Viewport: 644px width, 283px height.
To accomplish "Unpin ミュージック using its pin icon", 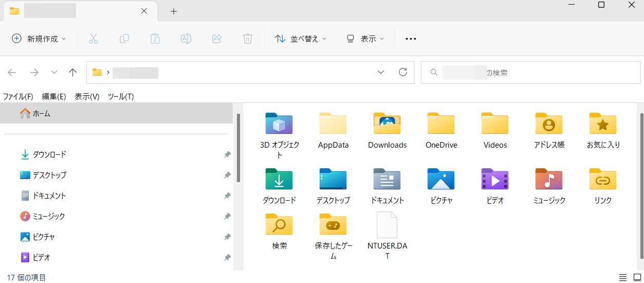I will tap(227, 216).
